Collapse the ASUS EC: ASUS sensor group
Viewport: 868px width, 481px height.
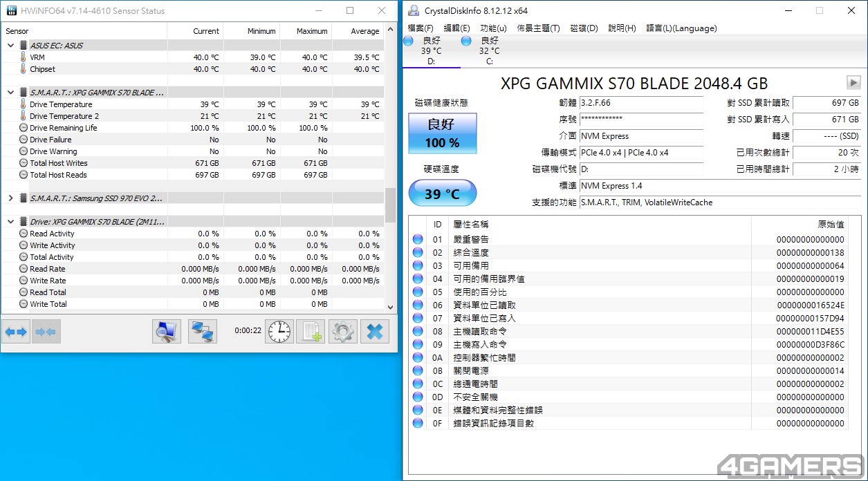click(10, 46)
